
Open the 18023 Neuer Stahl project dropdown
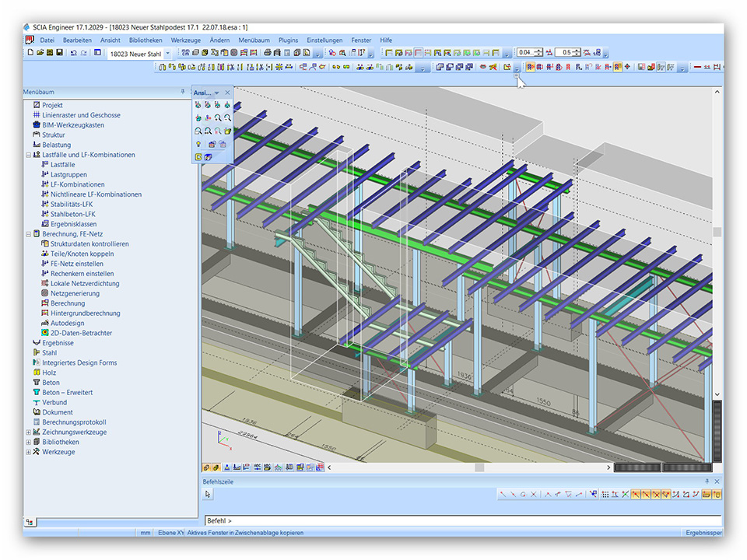click(x=167, y=53)
